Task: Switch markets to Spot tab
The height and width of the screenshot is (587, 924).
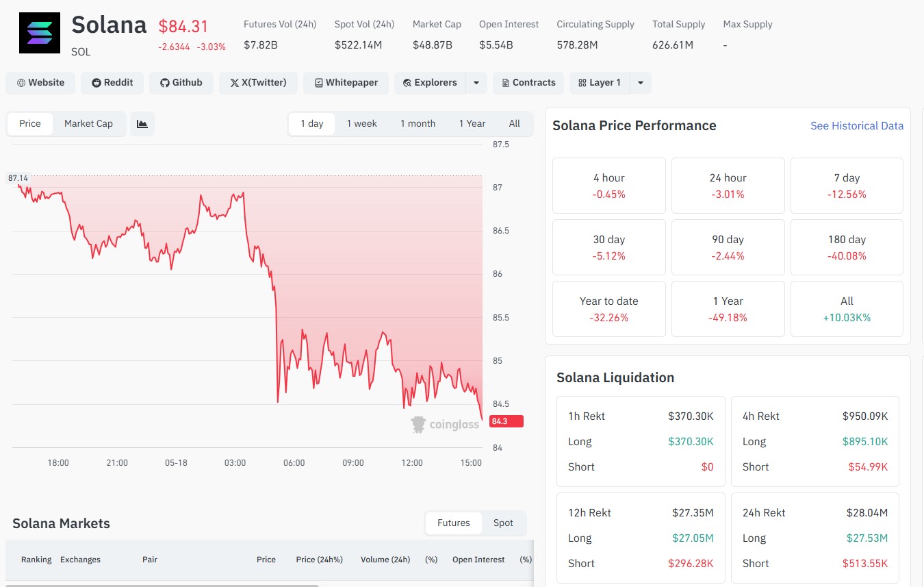Action: pos(503,523)
